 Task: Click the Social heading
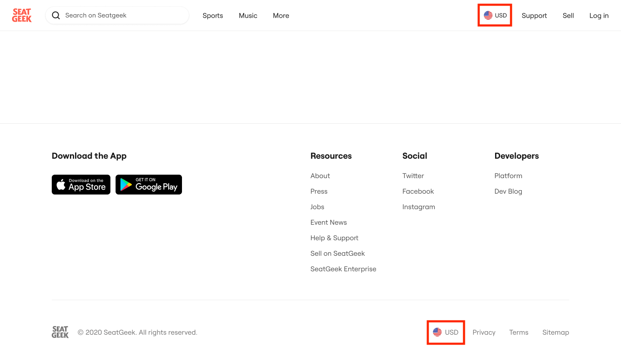coord(415,156)
